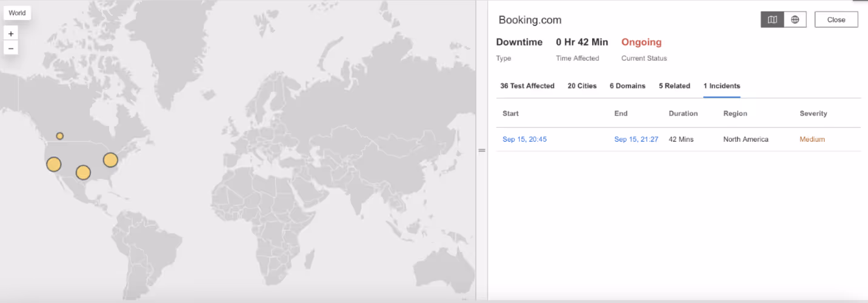The height and width of the screenshot is (303, 868).
Task: Click the small map marker in Canada
Action: pyautogui.click(x=60, y=136)
